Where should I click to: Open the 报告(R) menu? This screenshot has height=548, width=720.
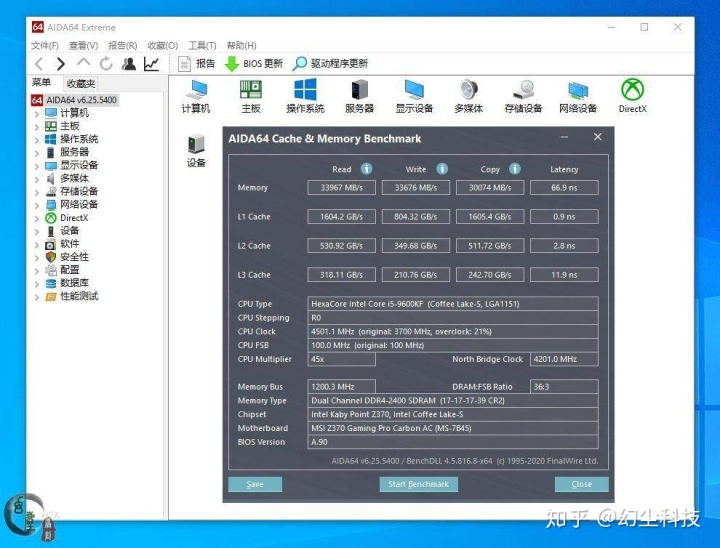(123, 45)
